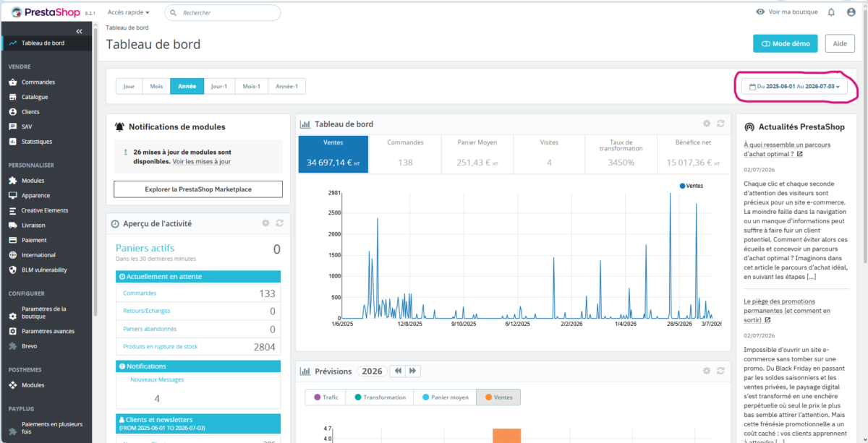
Task: Switch chart to Commandes metric tab
Action: (405, 154)
